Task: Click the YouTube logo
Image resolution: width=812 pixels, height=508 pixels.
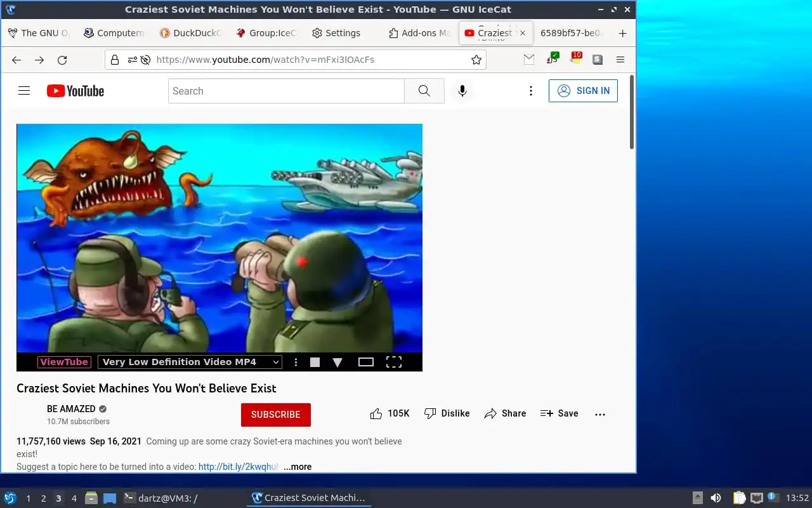Action: point(75,91)
